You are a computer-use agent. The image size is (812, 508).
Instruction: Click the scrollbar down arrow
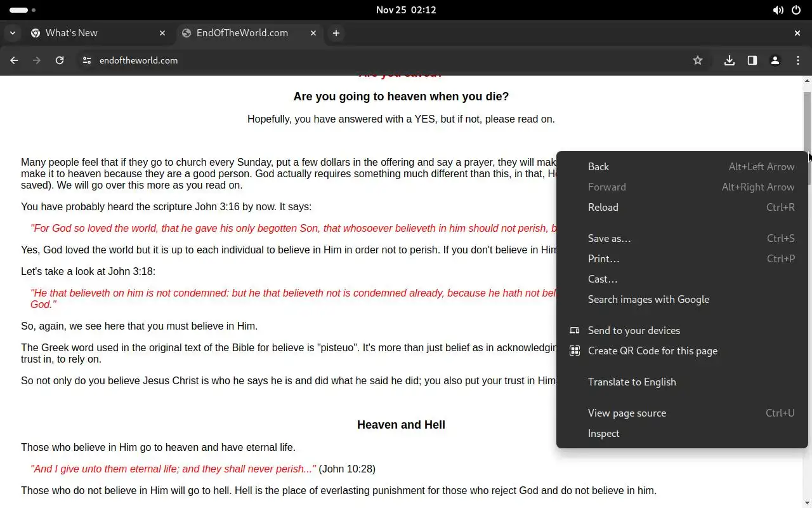click(807, 503)
